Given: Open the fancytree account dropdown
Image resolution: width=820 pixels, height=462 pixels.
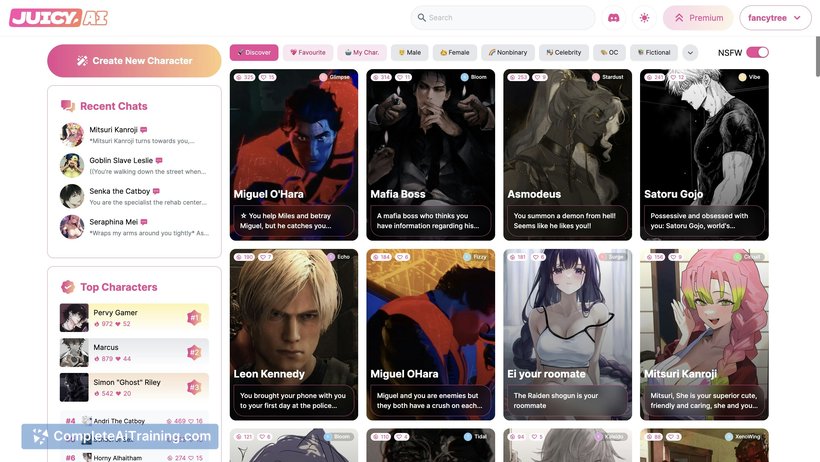Looking at the screenshot, I should pos(775,18).
